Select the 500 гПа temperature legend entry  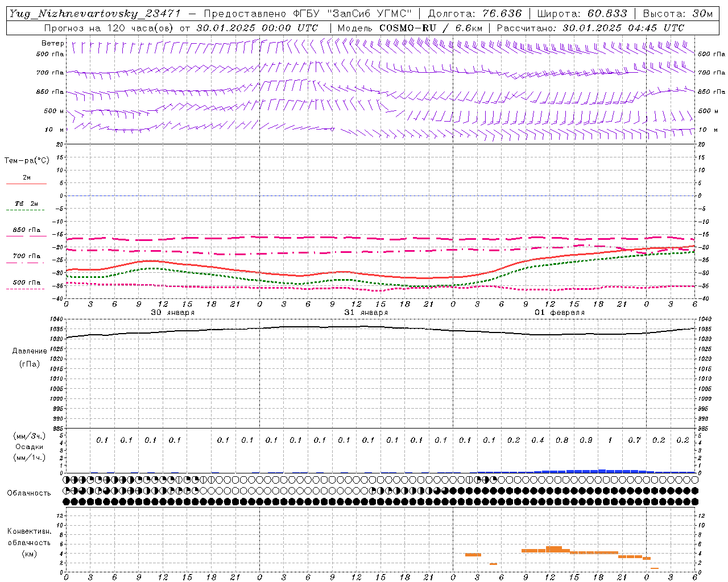click(x=26, y=282)
